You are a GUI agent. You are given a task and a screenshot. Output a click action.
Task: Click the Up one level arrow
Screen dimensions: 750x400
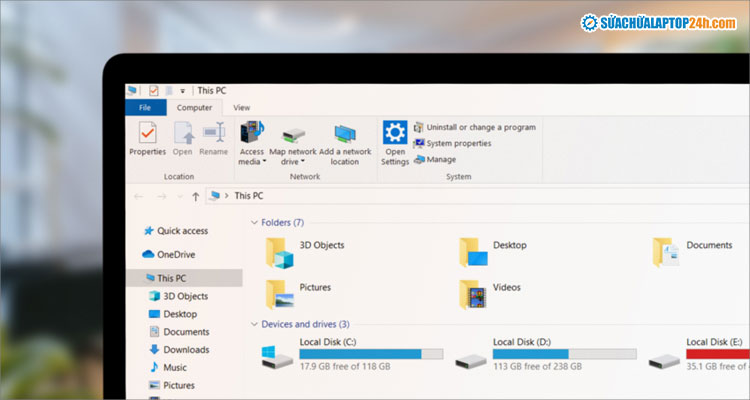pyautogui.click(x=195, y=196)
